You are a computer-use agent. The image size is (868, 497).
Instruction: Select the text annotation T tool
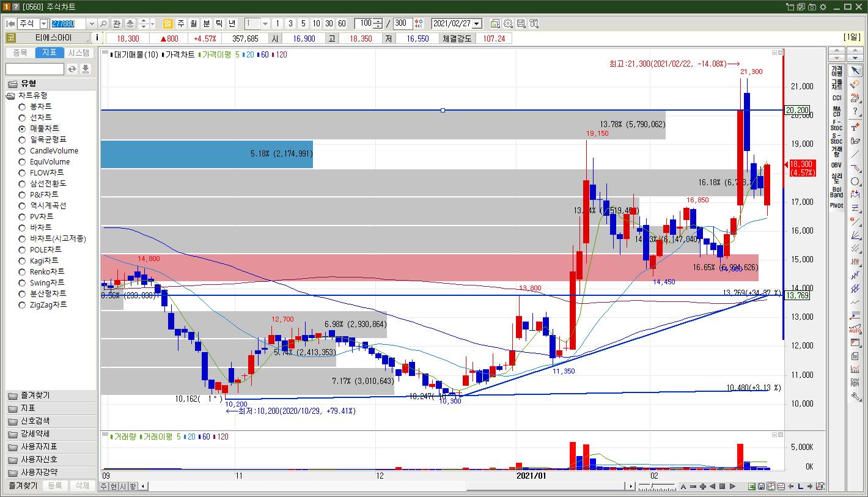pyautogui.click(x=855, y=127)
